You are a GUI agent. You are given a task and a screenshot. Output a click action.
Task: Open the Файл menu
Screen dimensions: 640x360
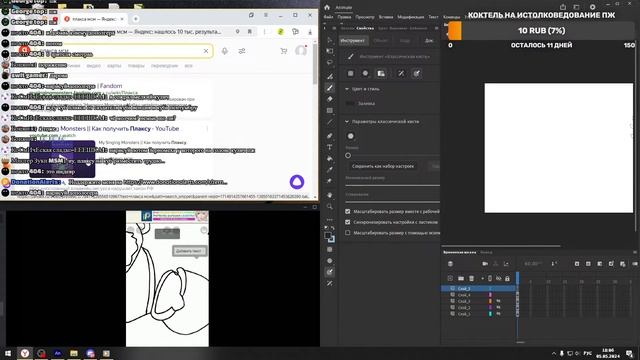tap(329, 17)
